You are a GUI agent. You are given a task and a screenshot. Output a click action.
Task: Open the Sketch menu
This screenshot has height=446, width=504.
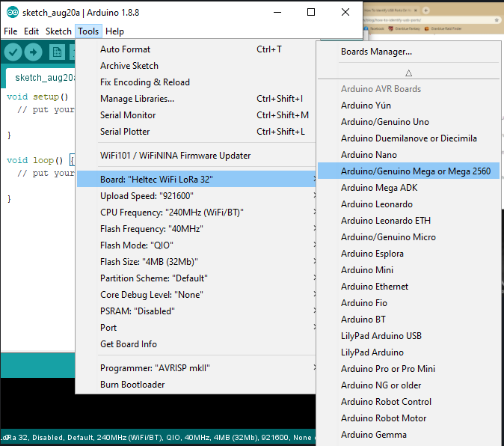(58, 31)
